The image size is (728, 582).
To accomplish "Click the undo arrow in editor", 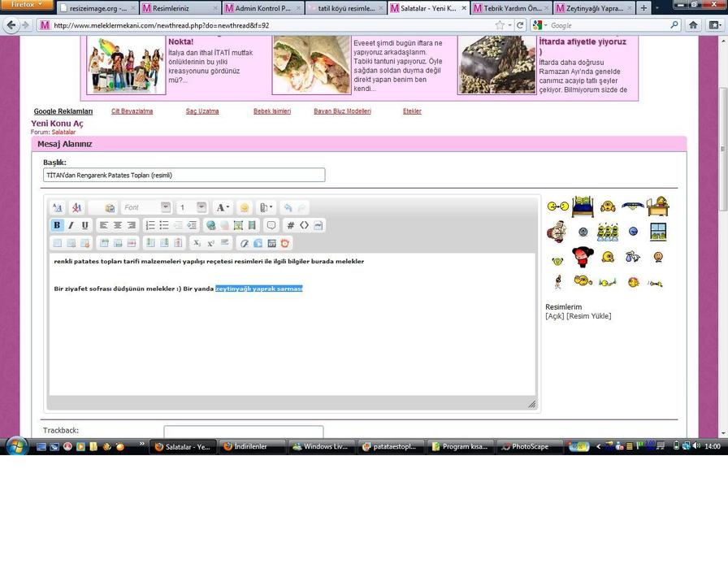I will pyautogui.click(x=288, y=208).
